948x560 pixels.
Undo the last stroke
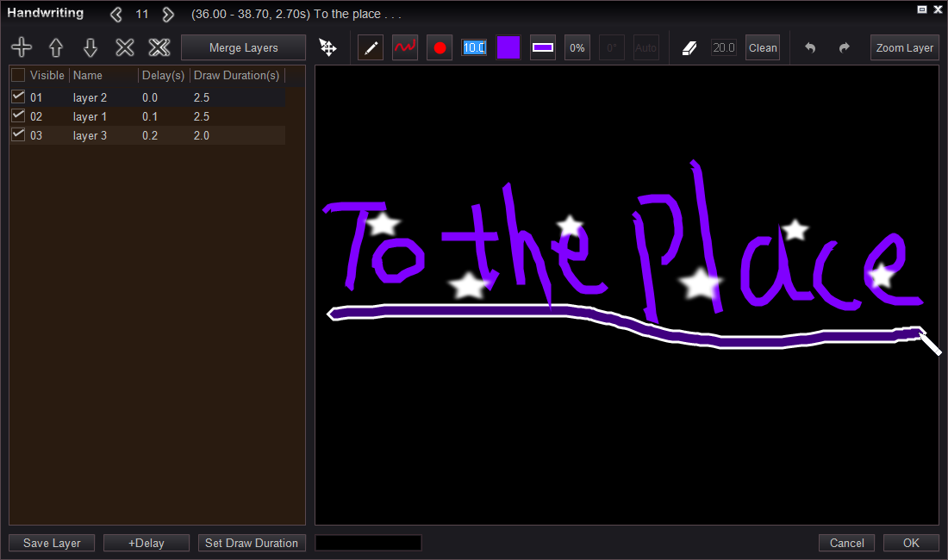[x=810, y=47]
